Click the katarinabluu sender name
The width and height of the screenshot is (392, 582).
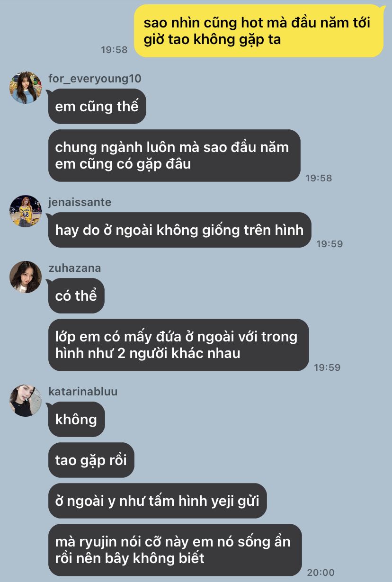click(83, 392)
